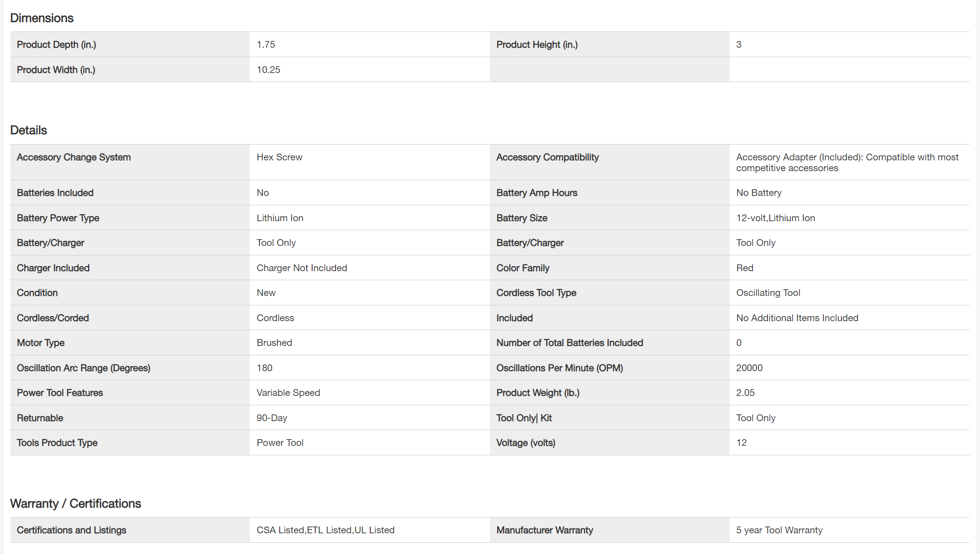
Task: Click the Warranty / Certifications heading
Action: coord(75,504)
